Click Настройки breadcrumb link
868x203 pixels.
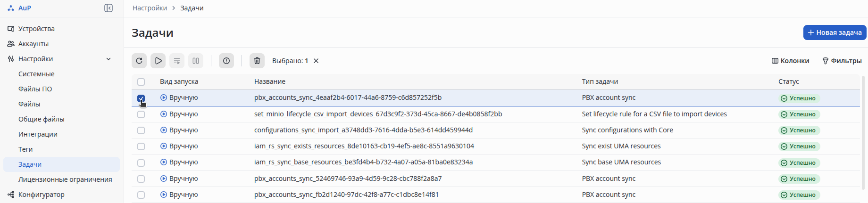point(150,8)
